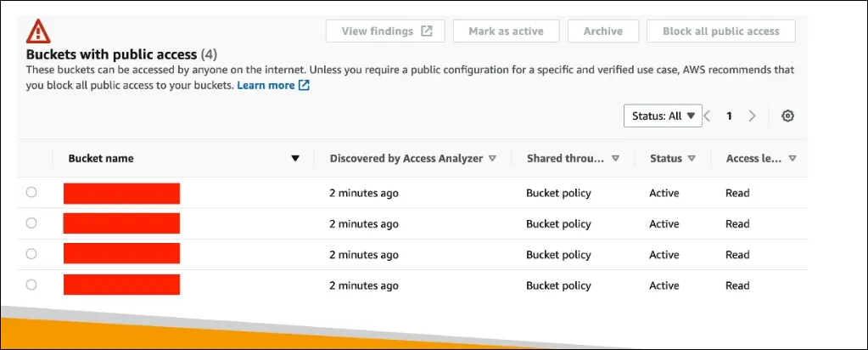Sort the Access level column

[792, 159]
